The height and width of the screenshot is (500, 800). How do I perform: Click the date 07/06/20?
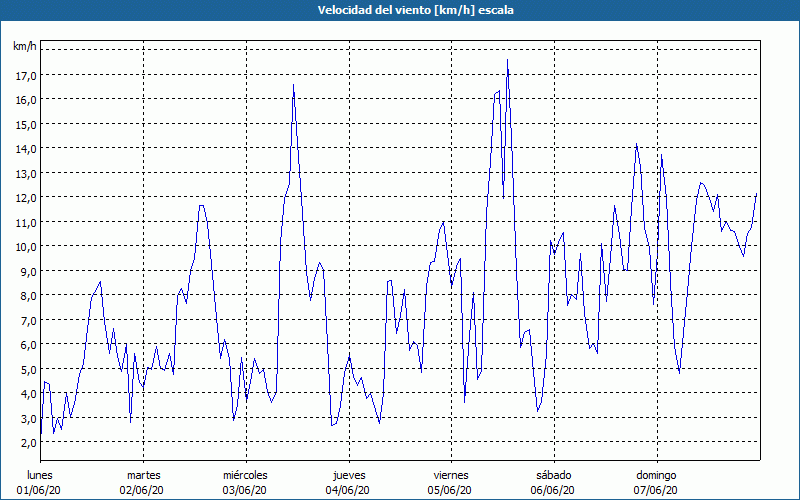click(656, 490)
